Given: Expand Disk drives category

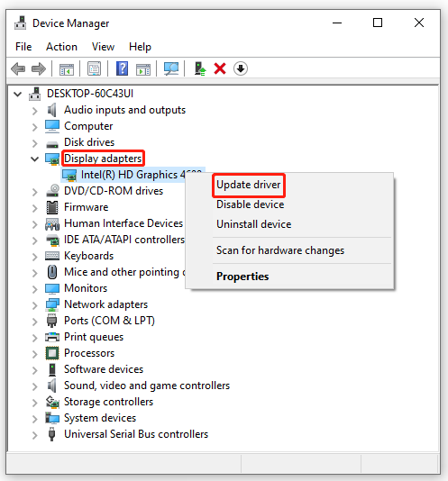Looking at the screenshot, I should pos(34,143).
